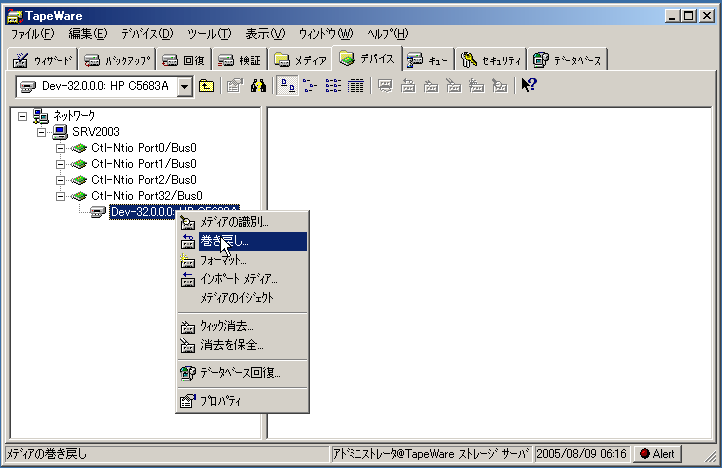Choose メディアのイジェクト from context menu
This screenshot has width=722, height=468.
[x=243, y=298]
